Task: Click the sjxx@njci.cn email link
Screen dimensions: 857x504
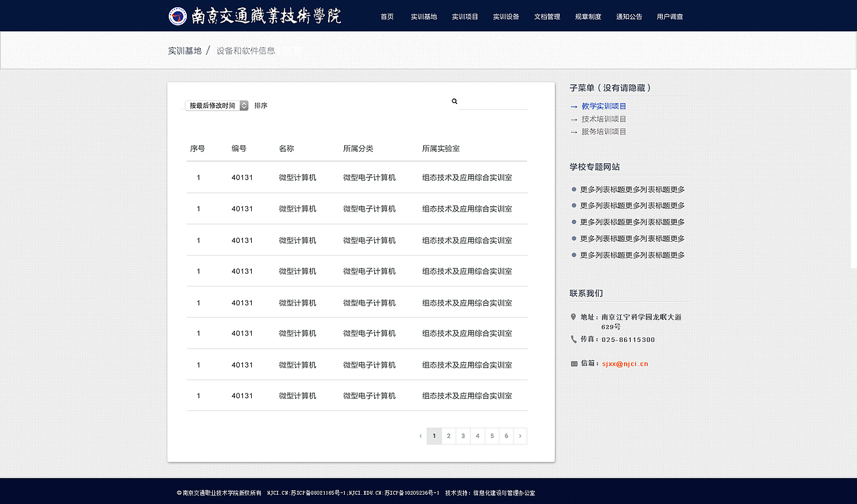Action: [x=625, y=364]
